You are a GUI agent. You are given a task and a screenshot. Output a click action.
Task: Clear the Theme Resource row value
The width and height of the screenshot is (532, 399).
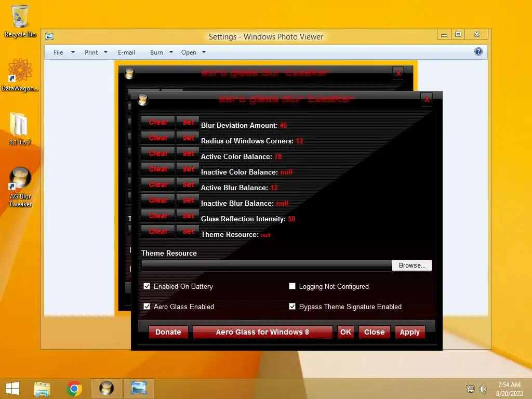pos(158,231)
